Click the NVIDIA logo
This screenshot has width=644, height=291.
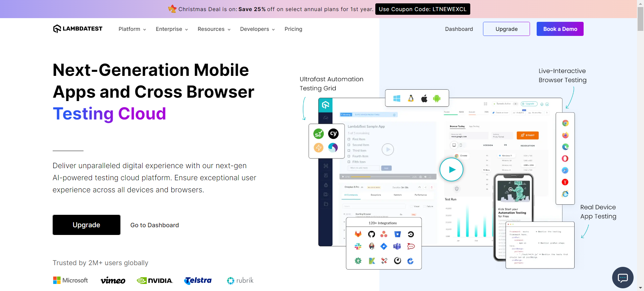click(155, 281)
